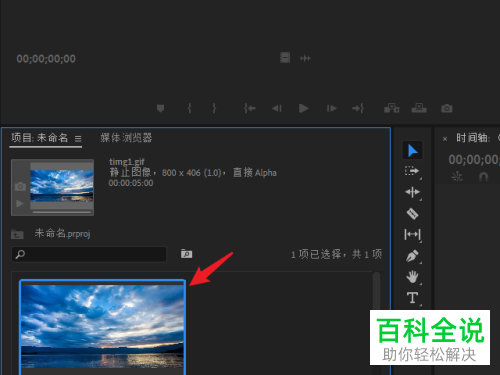Step back one frame
500x375 pixels.
pos(277,108)
